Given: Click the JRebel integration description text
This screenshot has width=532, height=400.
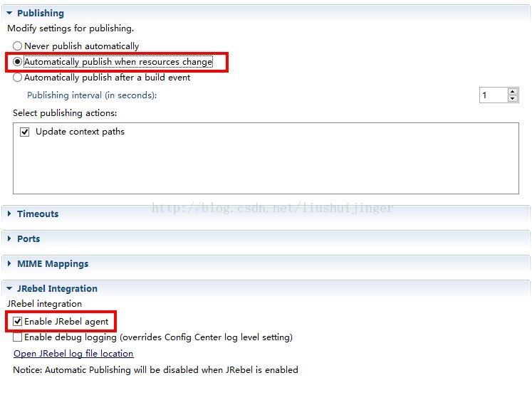Looking at the screenshot, I should tap(44, 304).
